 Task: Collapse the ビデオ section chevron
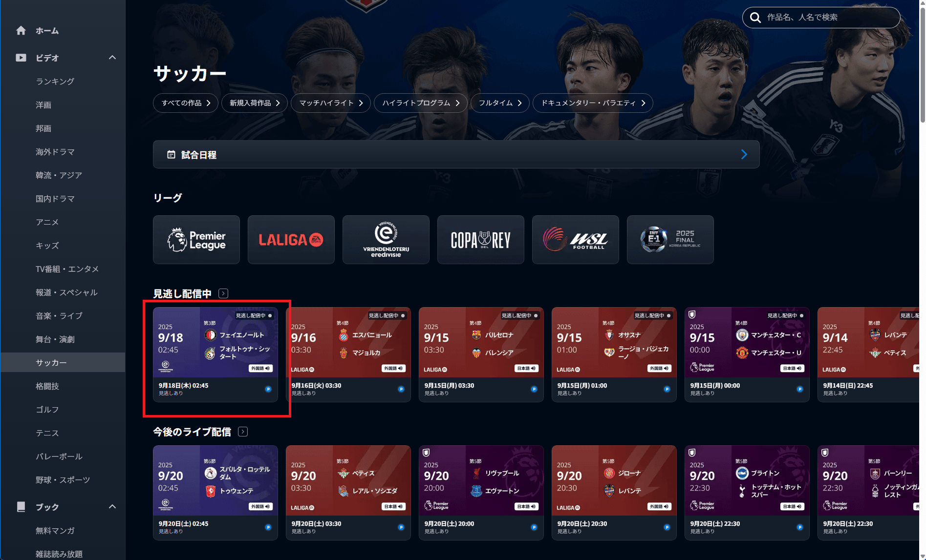(x=112, y=58)
